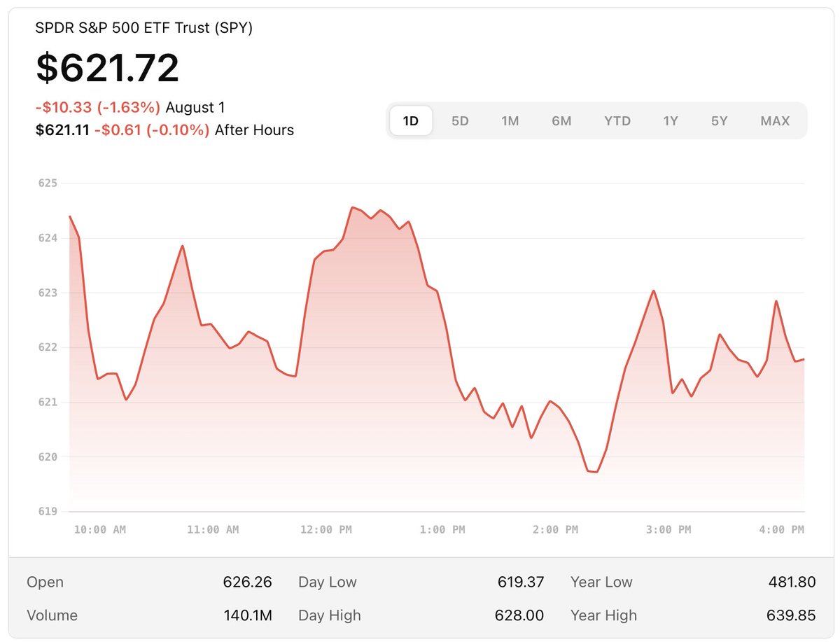This screenshot has height=642, width=840.
Task: Select the 1D time range tab
Action: pos(411,121)
